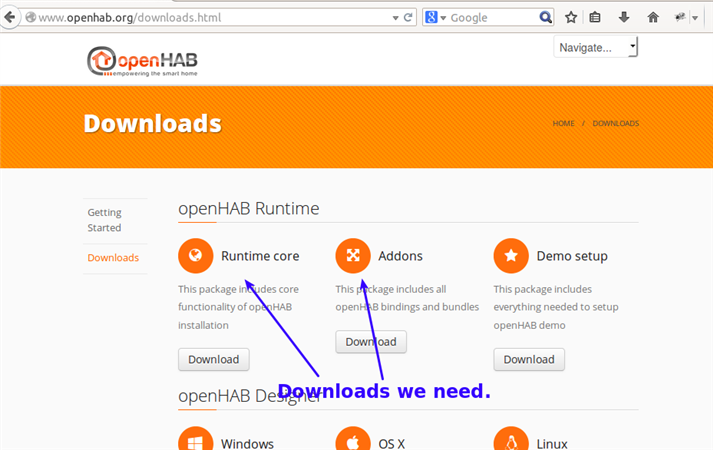Click the Linux penguin icon
This screenshot has width=713, height=450.
click(511, 439)
